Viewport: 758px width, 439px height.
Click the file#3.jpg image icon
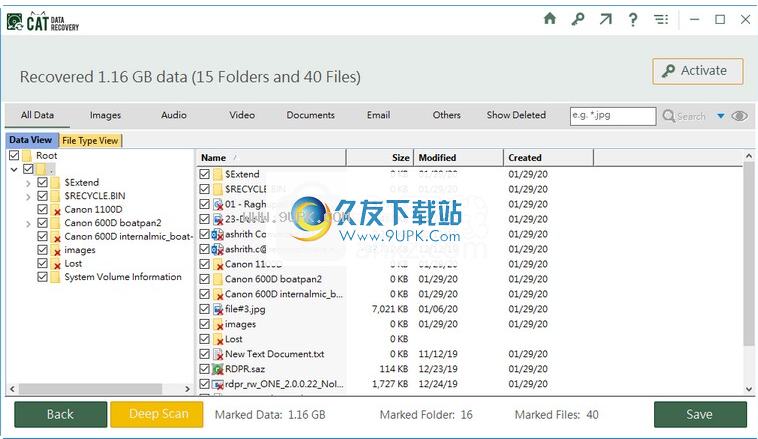pos(218,309)
